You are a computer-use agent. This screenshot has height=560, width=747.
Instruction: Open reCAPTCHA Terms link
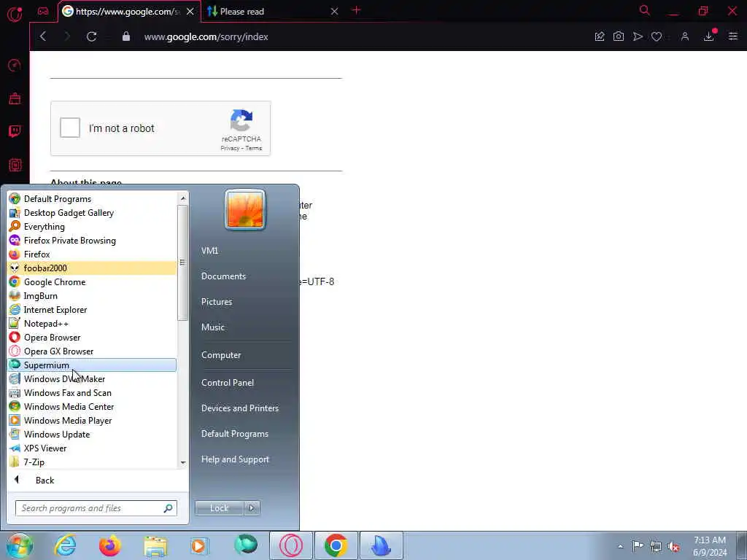click(253, 148)
